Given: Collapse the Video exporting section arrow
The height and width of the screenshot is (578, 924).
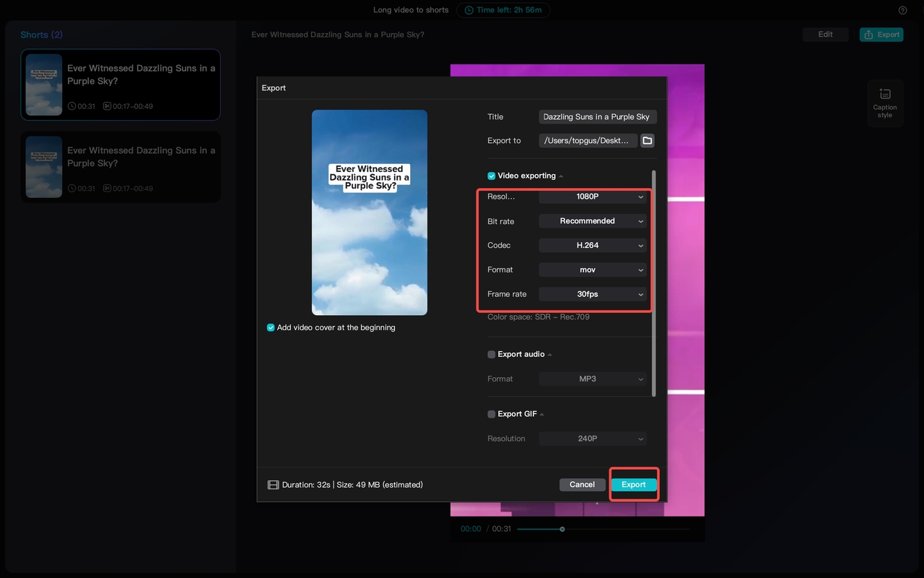Looking at the screenshot, I should (x=561, y=176).
